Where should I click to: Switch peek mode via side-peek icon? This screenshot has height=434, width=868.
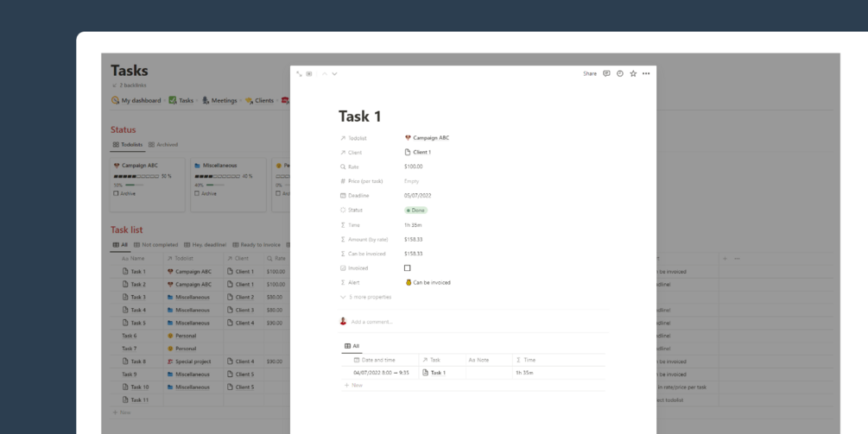pyautogui.click(x=309, y=73)
